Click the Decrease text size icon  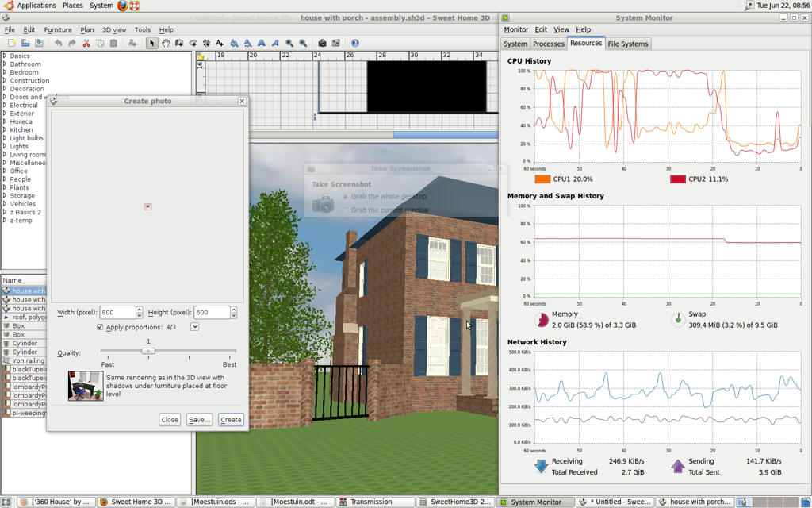point(247,43)
